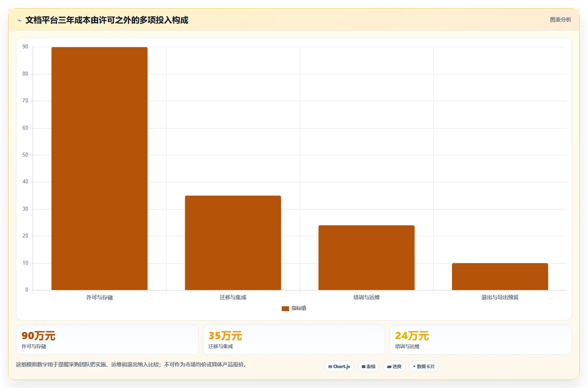Open the 35万元 迁移与集成 data card
Image resolution: width=588 pixels, height=388 pixels.
pyautogui.click(x=294, y=340)
